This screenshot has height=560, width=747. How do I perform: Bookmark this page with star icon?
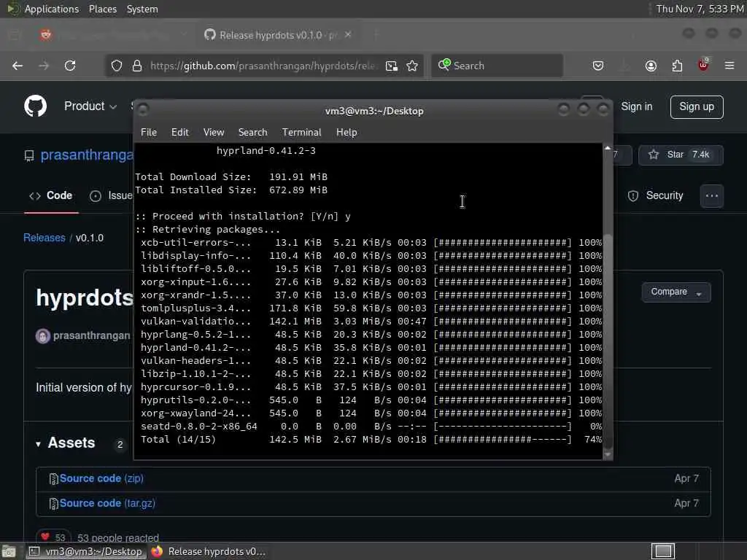click(x=413, y=66)
